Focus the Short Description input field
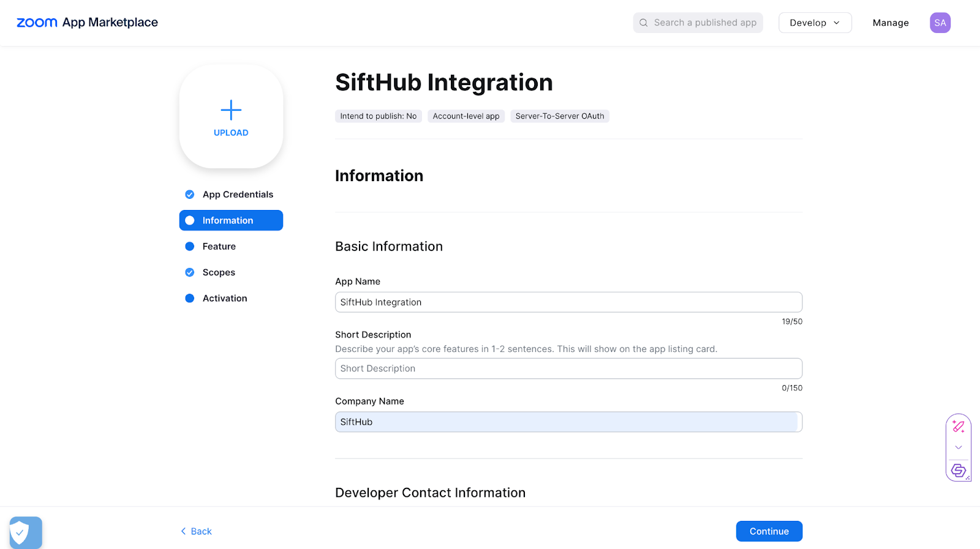This screenshot has height=549, width=980. [x=568, y=368]
